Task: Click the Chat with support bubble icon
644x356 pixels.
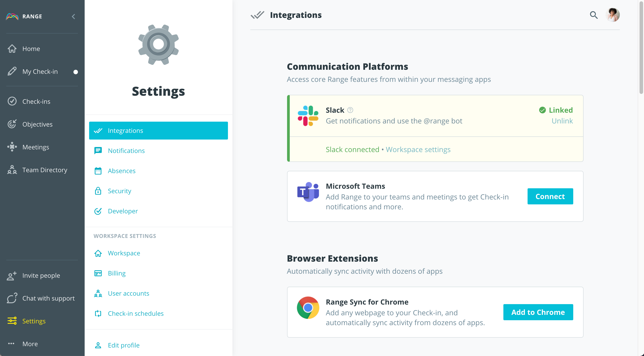Action: point(12,298)
